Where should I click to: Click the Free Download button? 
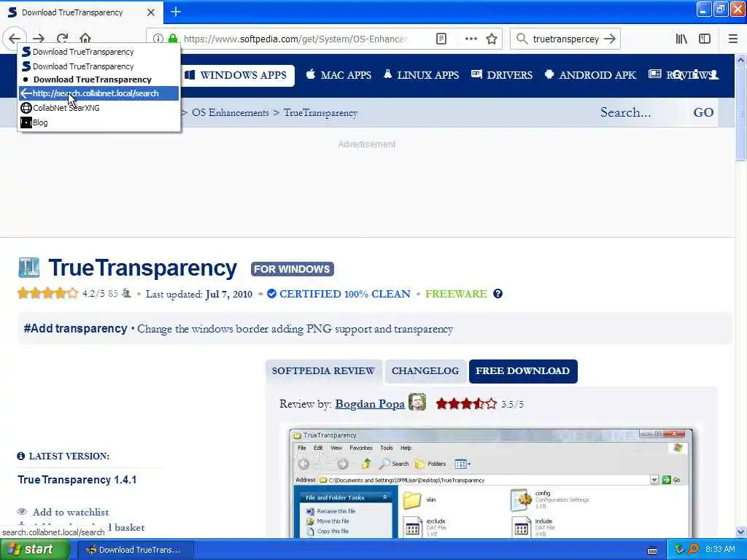523,371
